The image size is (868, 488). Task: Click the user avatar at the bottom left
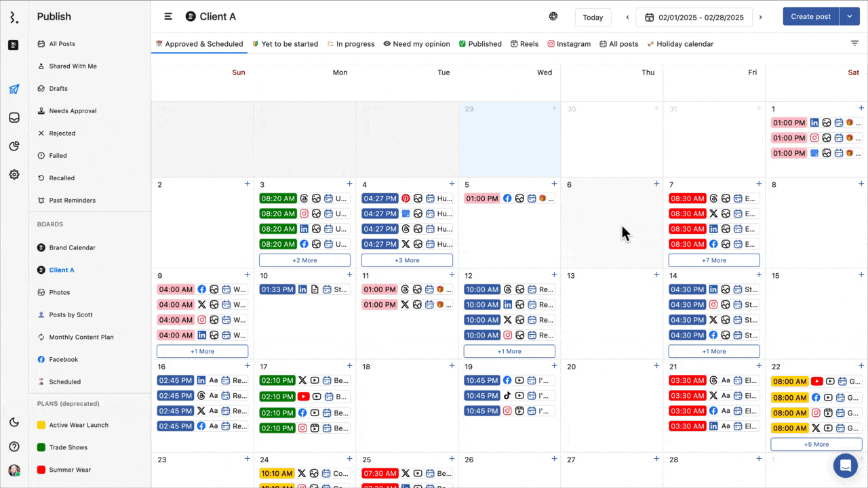pos(14,470)
